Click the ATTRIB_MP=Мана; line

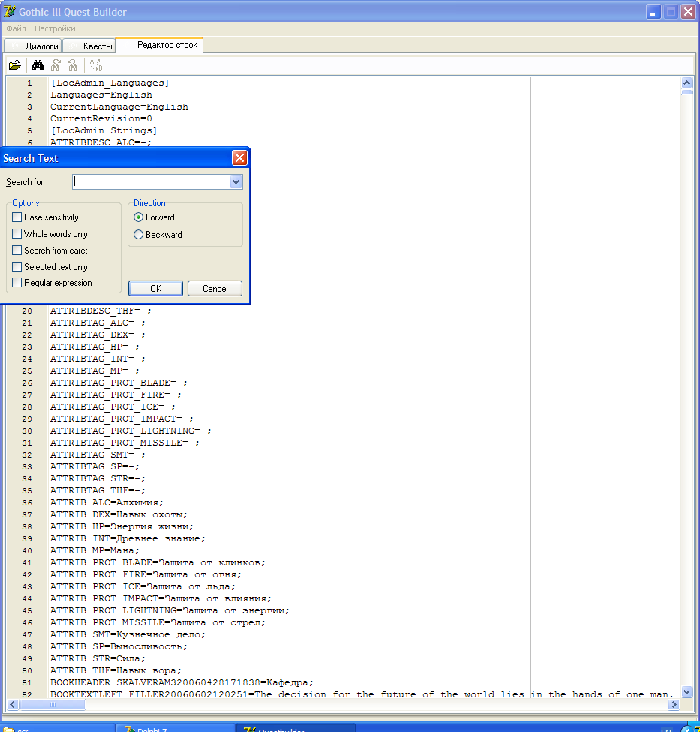point(95,550)
